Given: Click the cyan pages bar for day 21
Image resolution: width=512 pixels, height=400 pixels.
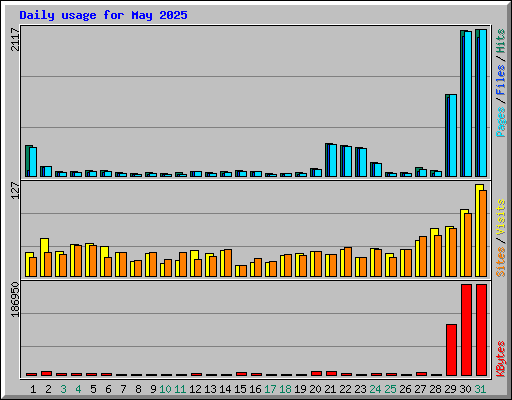Looking at the screenshot, I should point(333,160).
